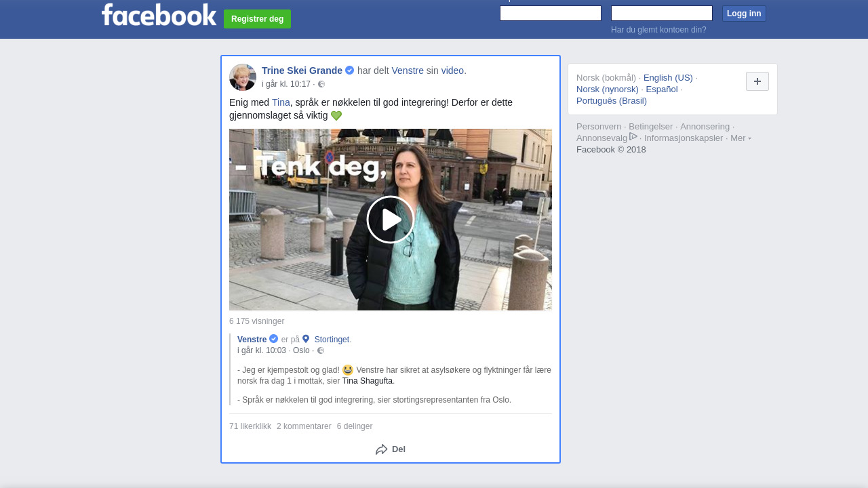Click the AdChoices triangle icon
The width and height of the screenshot is (868, 488).
click(633, 137)
